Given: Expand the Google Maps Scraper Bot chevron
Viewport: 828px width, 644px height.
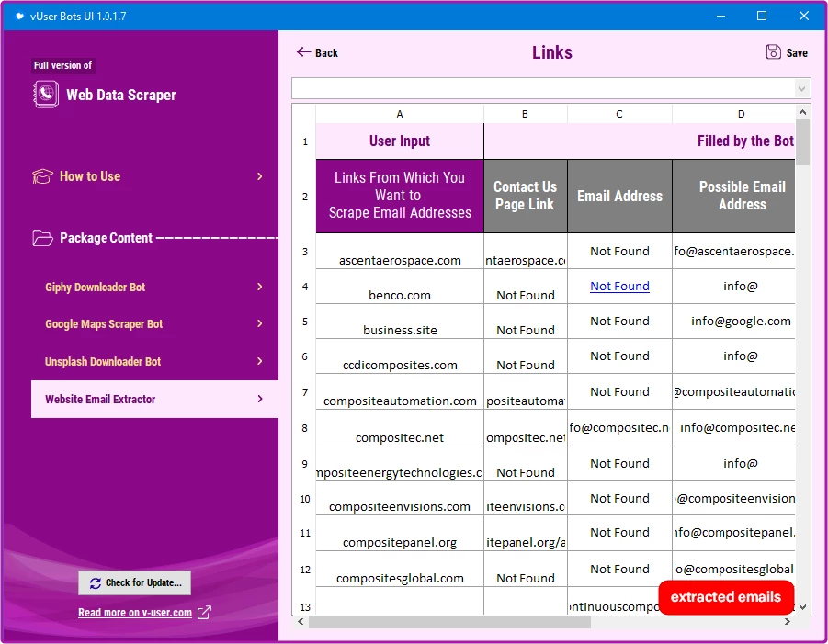Looking at the screenshot, I should coord(259,323).
